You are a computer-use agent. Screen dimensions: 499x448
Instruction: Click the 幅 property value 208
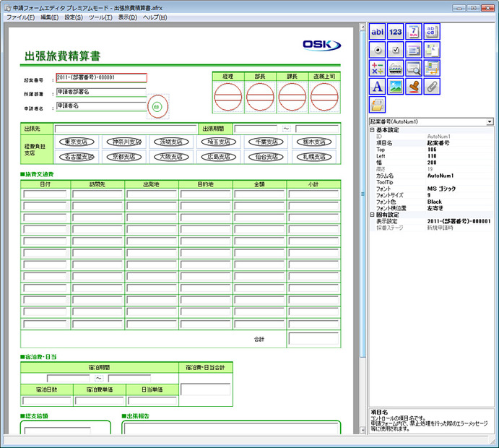tap(432, 163)
